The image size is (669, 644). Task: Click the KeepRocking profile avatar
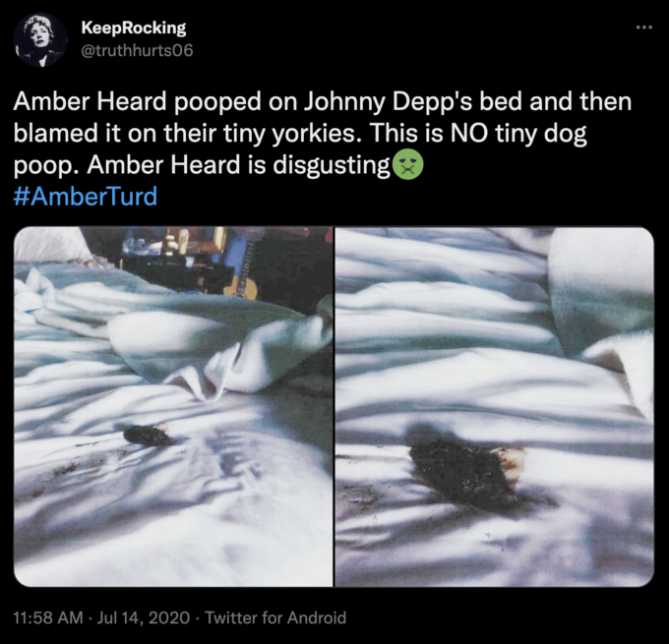[40, 39]
